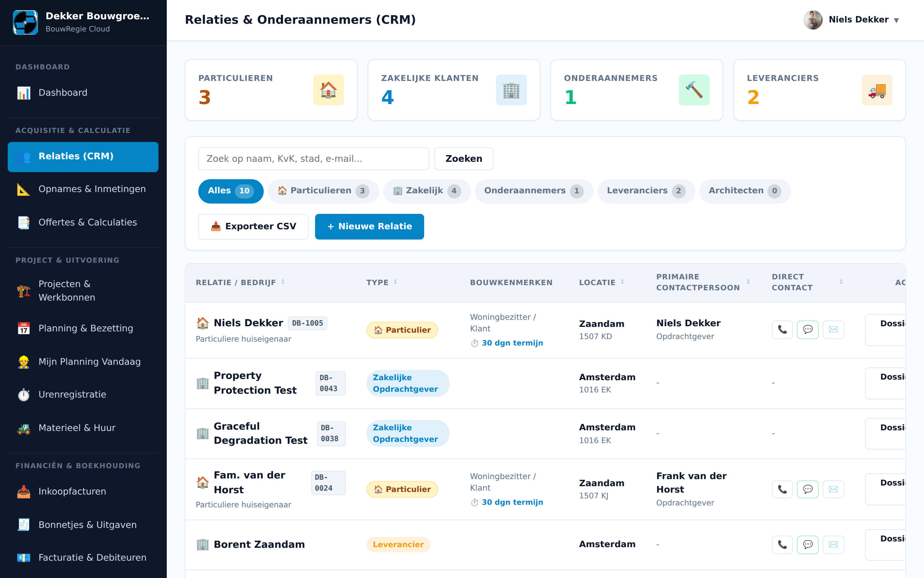This screenshot has width=924, height=578.
Task: Open Projecten & Werkbonnen
Action: tap(83, 291)
